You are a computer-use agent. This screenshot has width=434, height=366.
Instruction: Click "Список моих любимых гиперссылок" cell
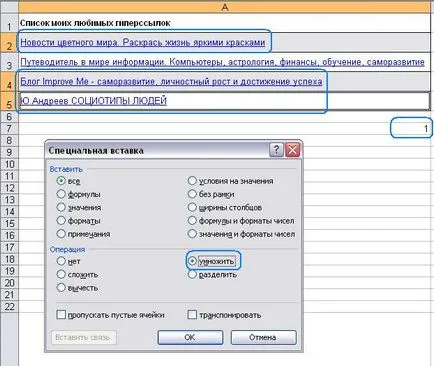[x=225, y=23]
